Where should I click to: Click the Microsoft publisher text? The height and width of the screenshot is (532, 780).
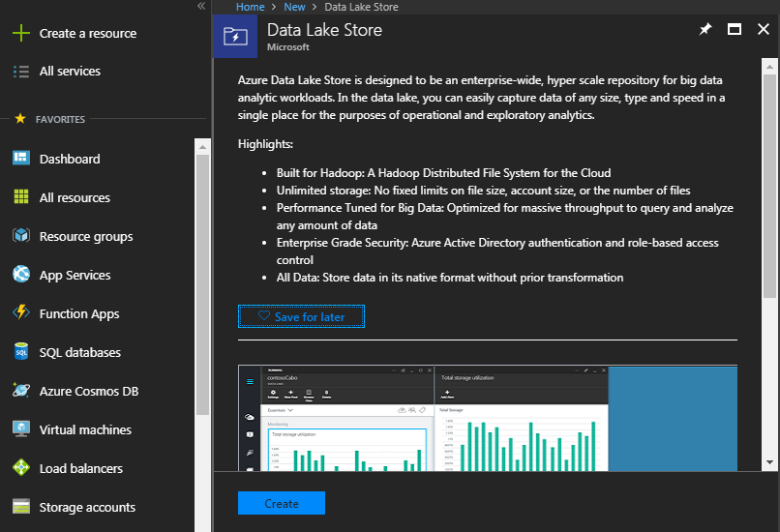point(288,46)
